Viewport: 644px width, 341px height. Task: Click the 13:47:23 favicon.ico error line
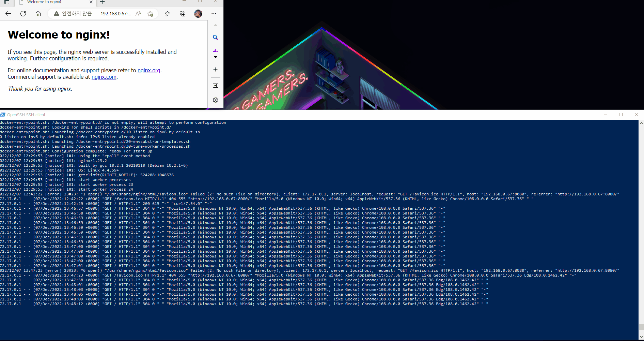[x=310, y=271]
